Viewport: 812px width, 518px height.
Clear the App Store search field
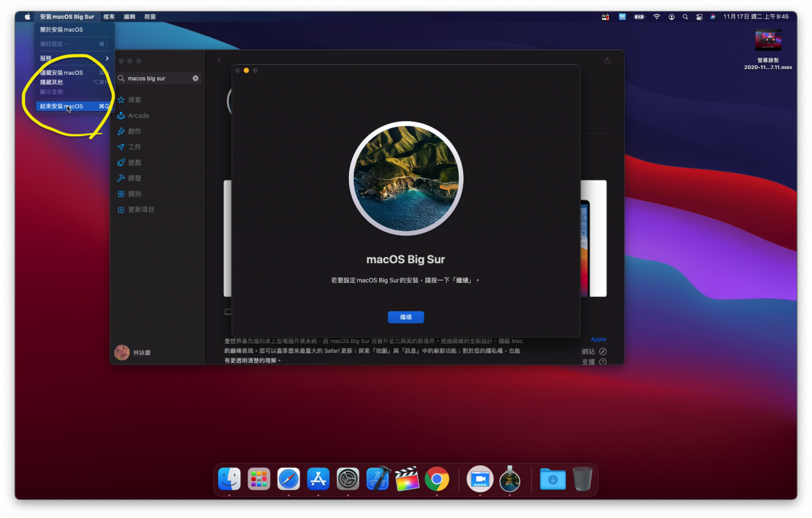point(195,79)
